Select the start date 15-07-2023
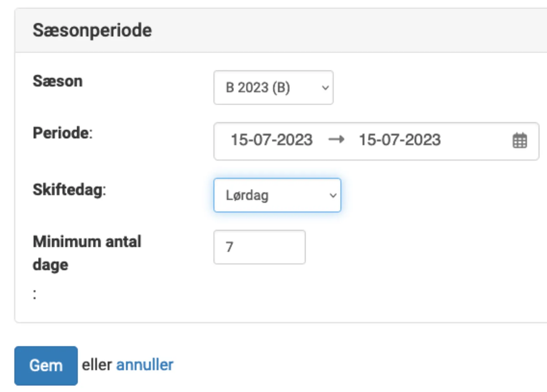 (x=272, y=140)
